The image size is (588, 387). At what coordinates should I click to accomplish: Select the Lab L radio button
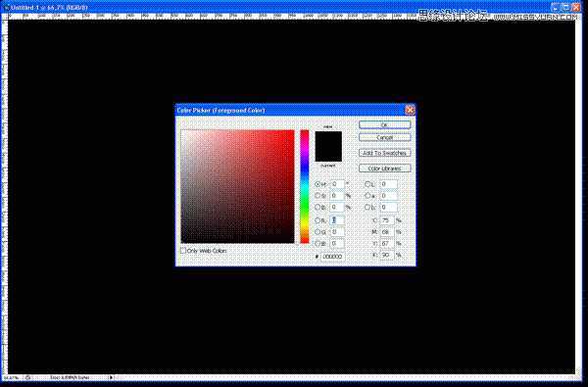(367, 184)
